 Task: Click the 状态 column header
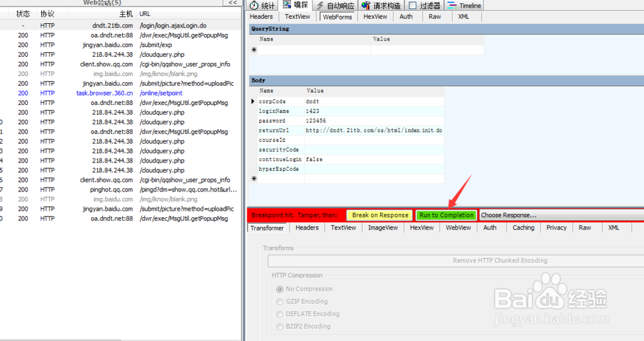click(x=23, y=14)
